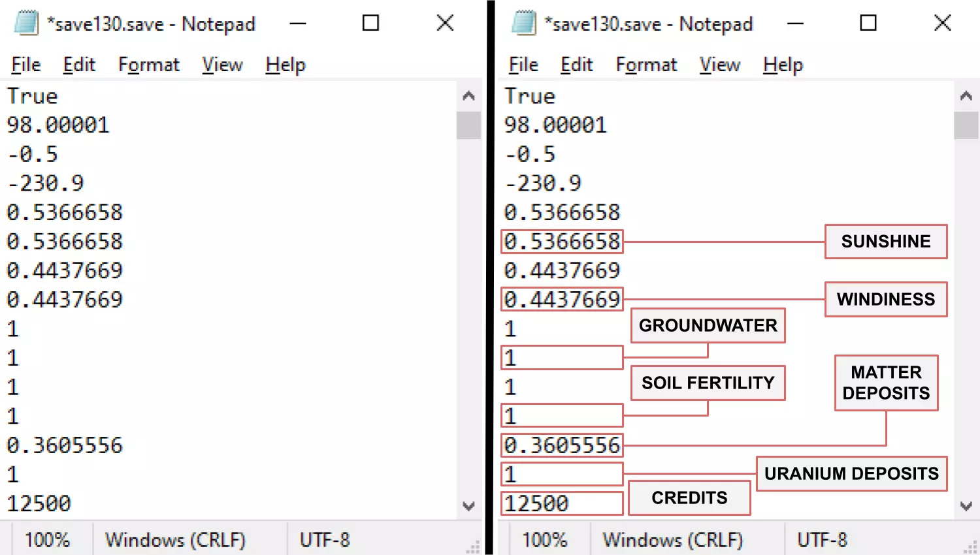
Task: Place cursor on "-230.9" line in left window
Action: pos(46,183)
